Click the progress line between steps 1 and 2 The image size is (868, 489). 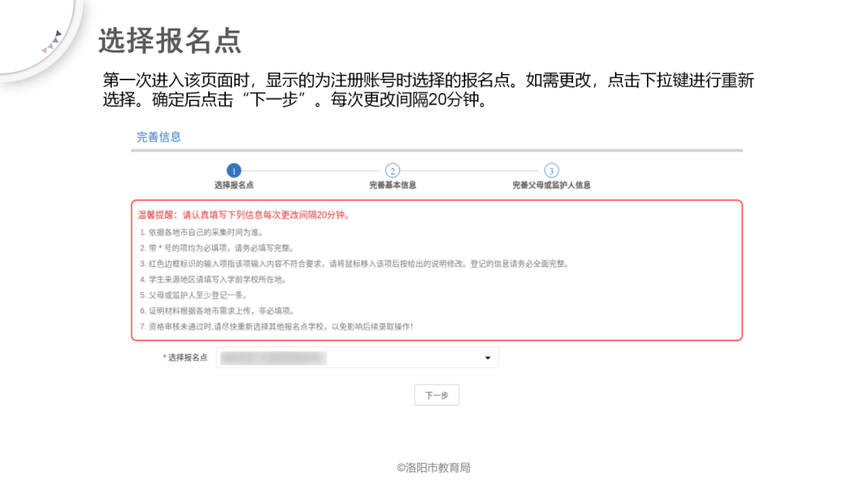[x=313, y=171]
